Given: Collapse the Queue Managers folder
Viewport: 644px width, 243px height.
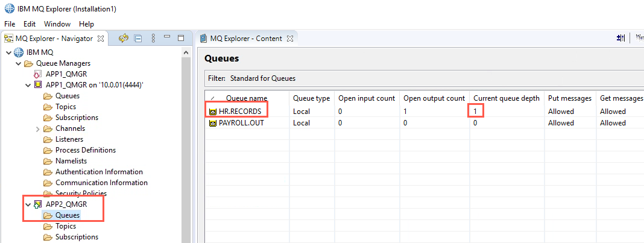Looking at the screenshot, I should pos(18,64).
